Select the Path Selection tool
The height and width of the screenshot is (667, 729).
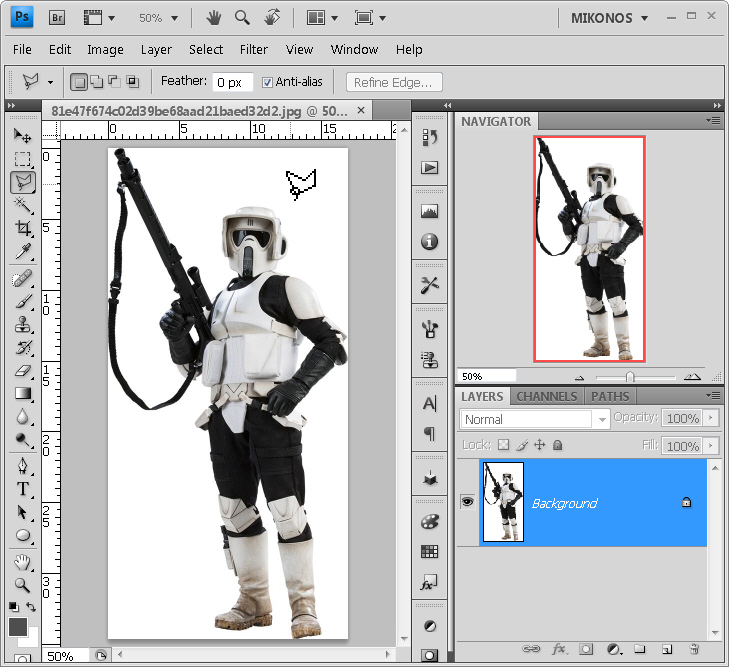pyautogui.click(x=22, y=512)
